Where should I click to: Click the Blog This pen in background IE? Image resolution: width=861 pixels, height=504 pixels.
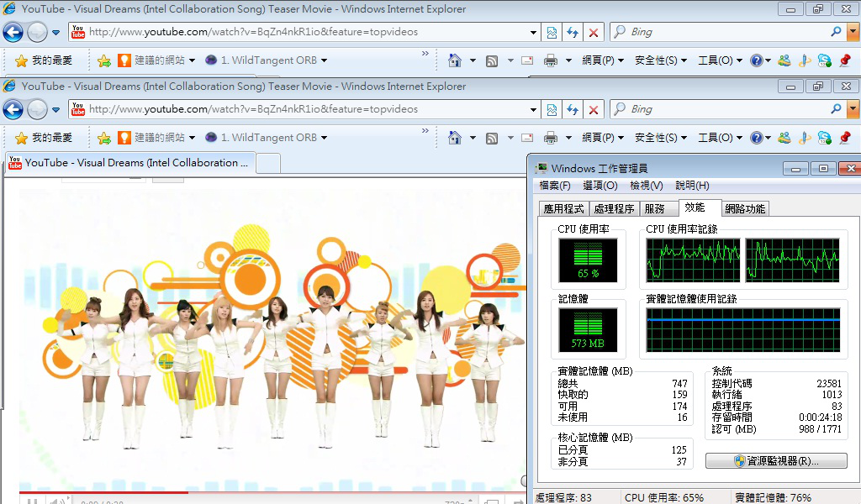click(805, 60)
